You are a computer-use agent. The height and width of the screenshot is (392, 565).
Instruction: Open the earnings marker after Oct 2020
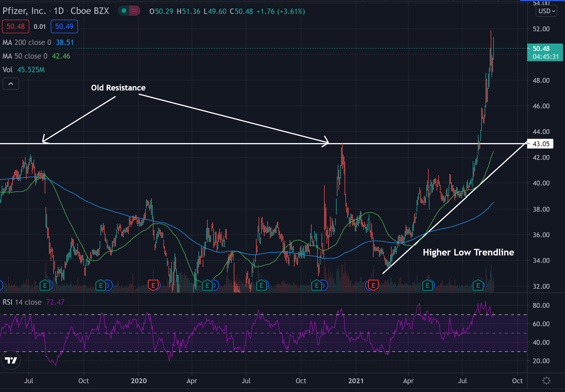pos(316,285)
